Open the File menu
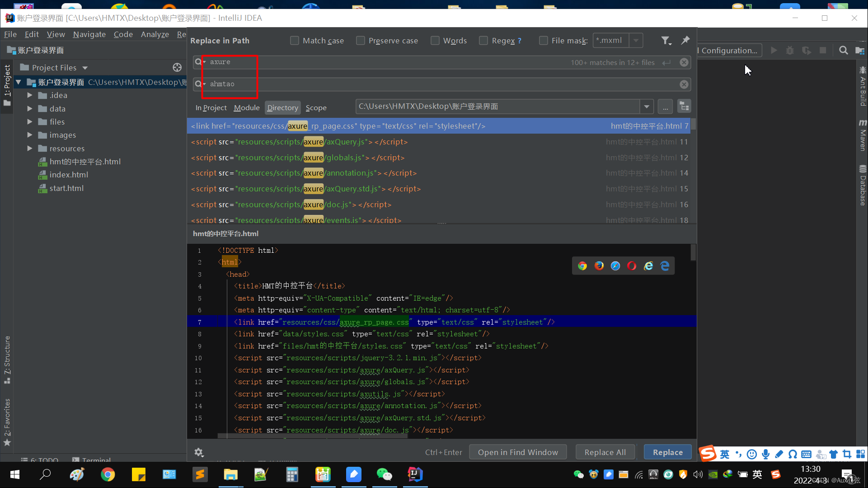This screenshot has width=868, height=488. (x=10, y=34)
